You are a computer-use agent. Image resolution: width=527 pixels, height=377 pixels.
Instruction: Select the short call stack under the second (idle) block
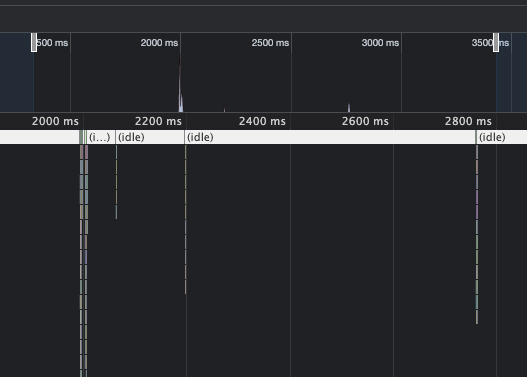point(117,182)
